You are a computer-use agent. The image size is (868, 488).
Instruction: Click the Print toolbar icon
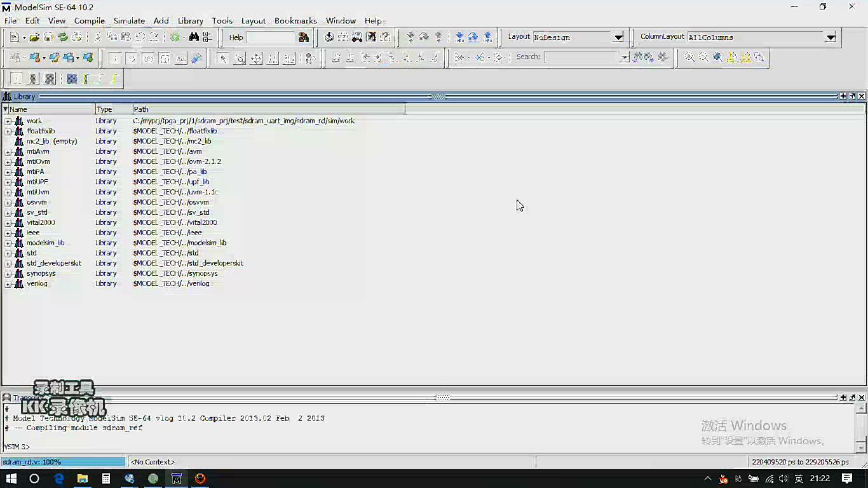click(x=77, y=37)
